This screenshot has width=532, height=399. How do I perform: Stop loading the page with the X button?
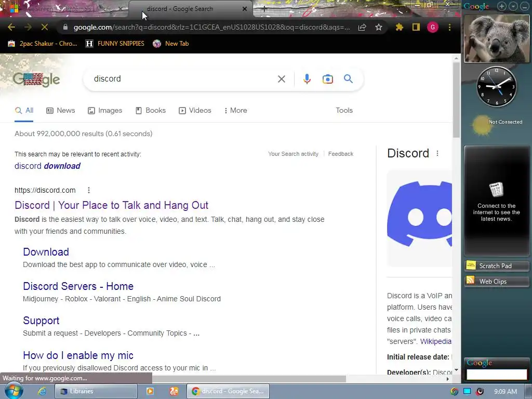[x=45, y=27]
